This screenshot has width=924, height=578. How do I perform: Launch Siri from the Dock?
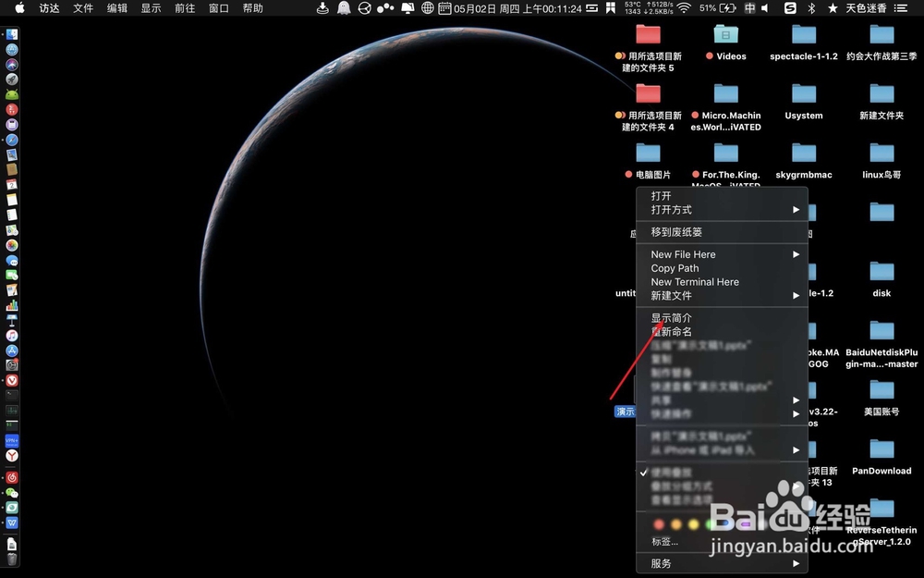(x=12, y=65)
